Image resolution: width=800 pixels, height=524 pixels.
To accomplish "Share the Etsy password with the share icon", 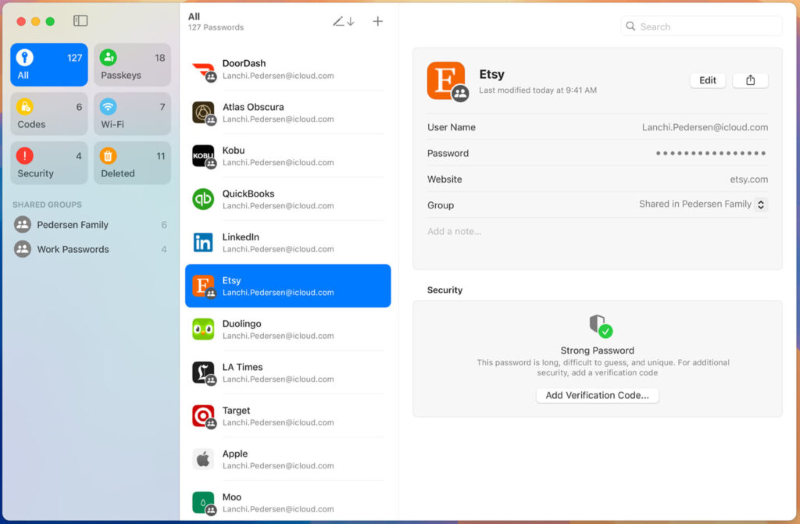I will tap(751, 80).
